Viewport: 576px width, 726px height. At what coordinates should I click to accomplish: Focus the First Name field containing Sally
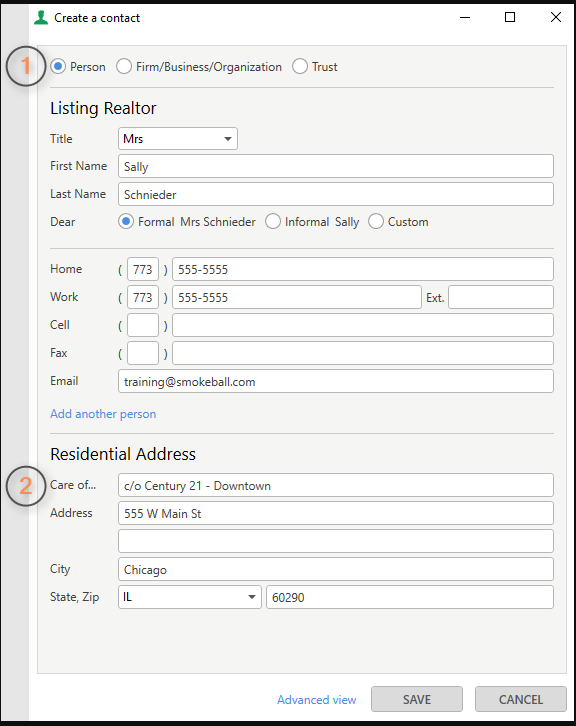point(336,166)
